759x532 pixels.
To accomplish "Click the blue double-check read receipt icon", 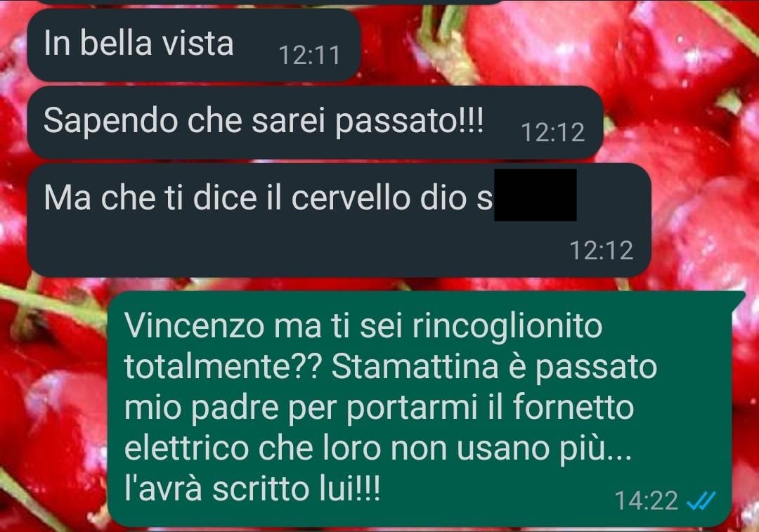I will tap(701, 500).
